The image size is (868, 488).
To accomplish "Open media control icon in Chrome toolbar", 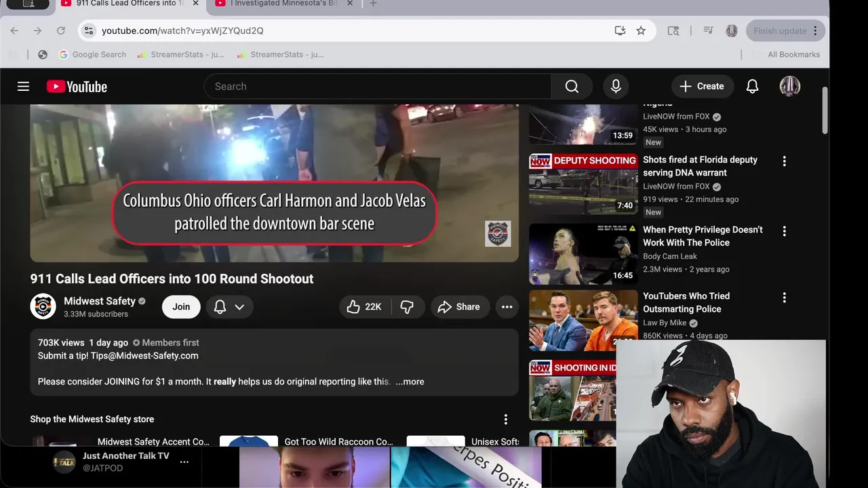I will [708, 30].
